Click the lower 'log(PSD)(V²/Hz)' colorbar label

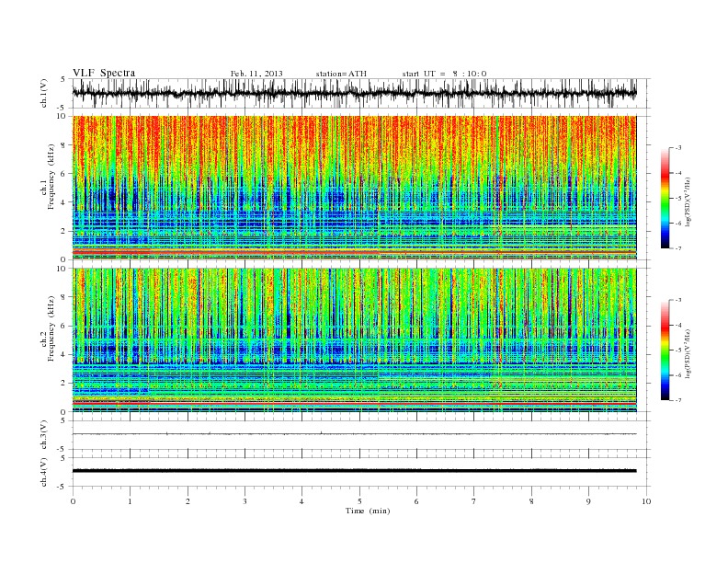pyautogui.click(x=689, y=353)
